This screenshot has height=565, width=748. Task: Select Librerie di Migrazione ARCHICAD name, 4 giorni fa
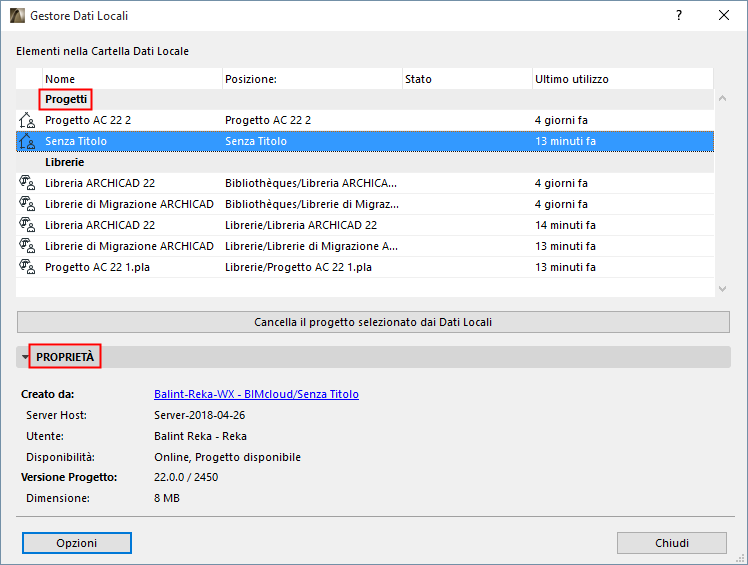tap(129, 204)
